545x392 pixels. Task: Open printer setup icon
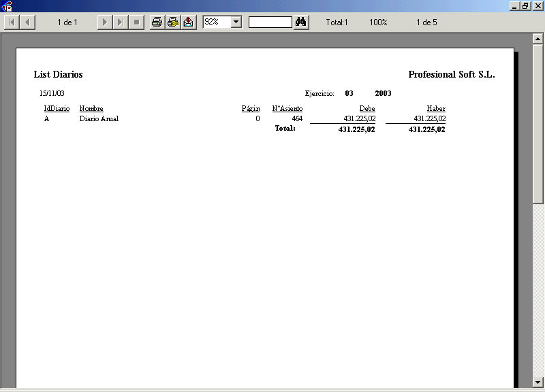point(173,22)
